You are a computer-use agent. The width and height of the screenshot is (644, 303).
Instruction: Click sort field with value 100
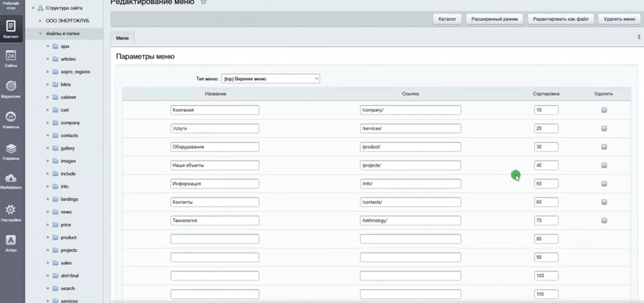coord(547,275)
